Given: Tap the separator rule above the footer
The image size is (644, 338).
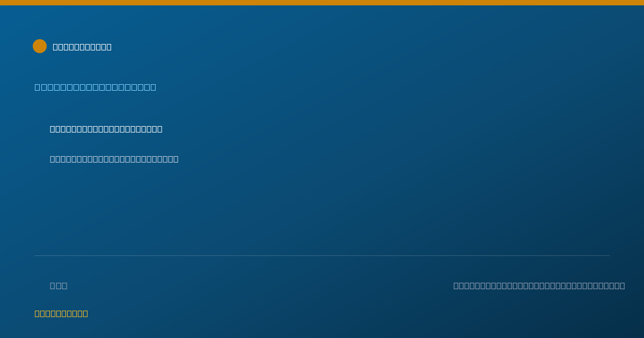Looking at the screenshot, I should point(322,255).
